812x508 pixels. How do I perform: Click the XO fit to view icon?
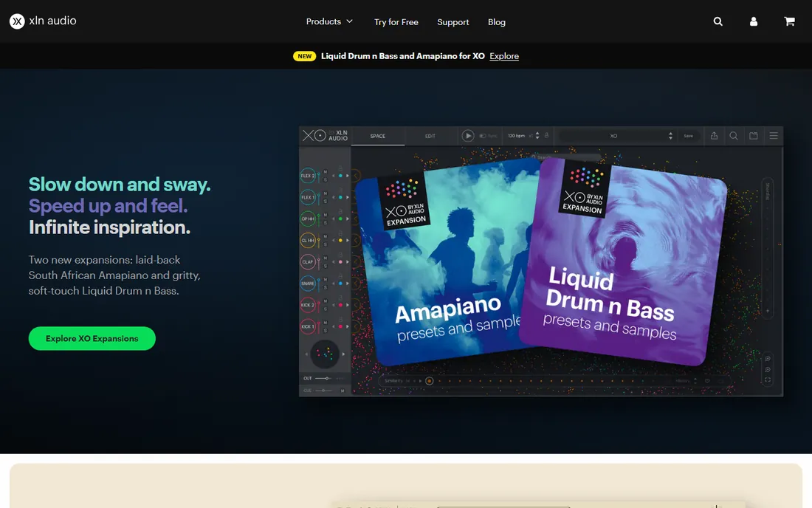[768, 380]
